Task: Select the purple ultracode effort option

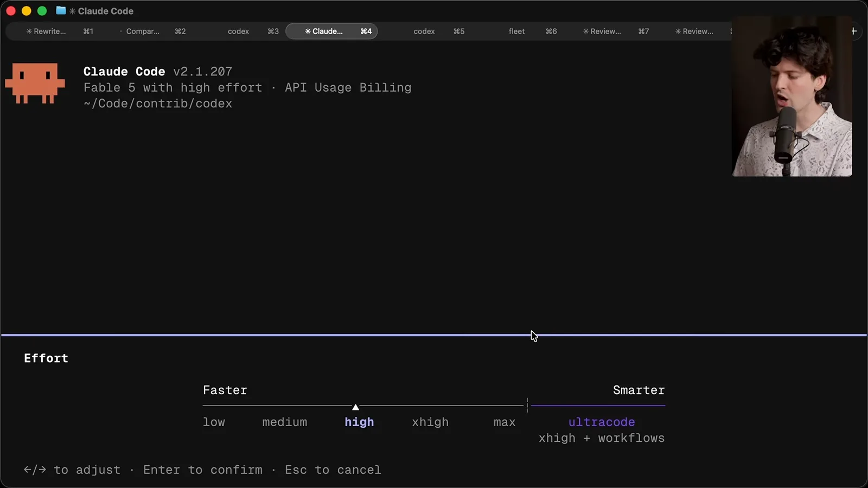Action: pos(602,422)
